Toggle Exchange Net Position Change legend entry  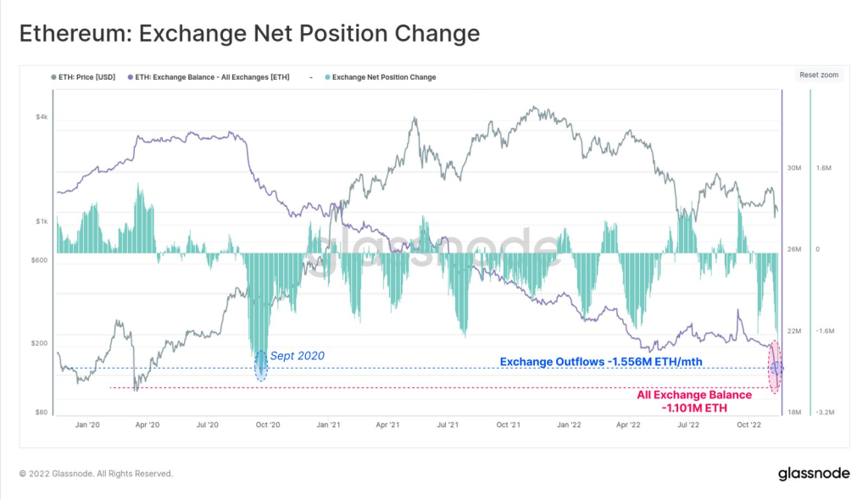click(x=381, y=77)
